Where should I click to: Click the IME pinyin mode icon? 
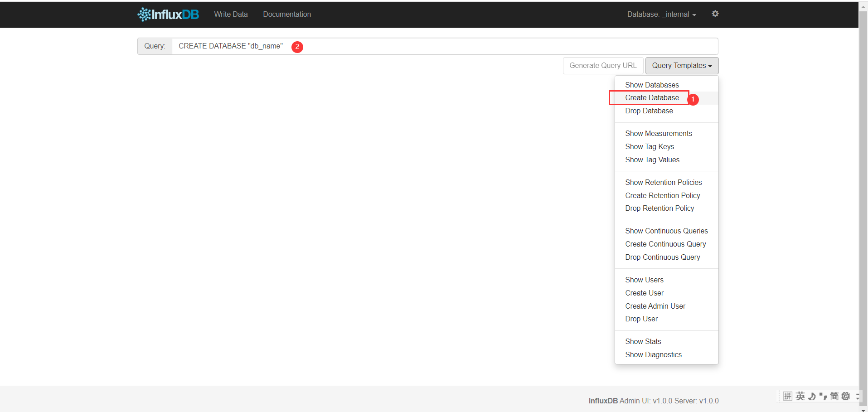pos(788,396)
